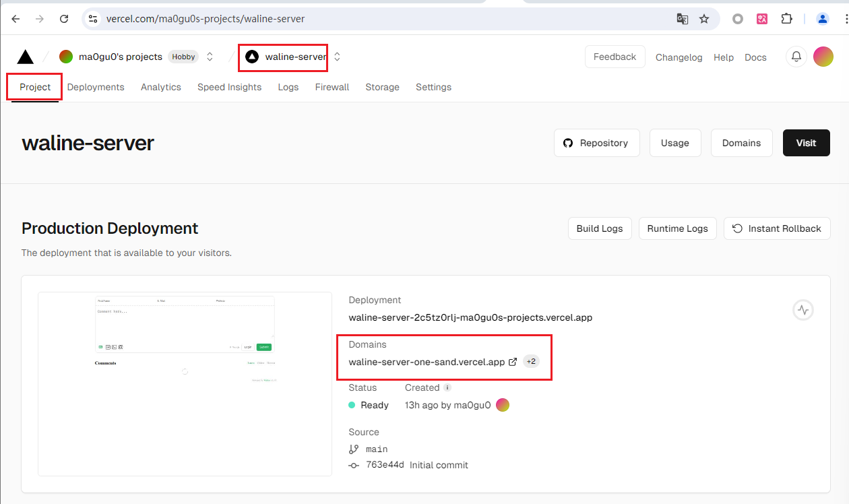
Task: Click the pink translate extension icon
Action: 762,19
